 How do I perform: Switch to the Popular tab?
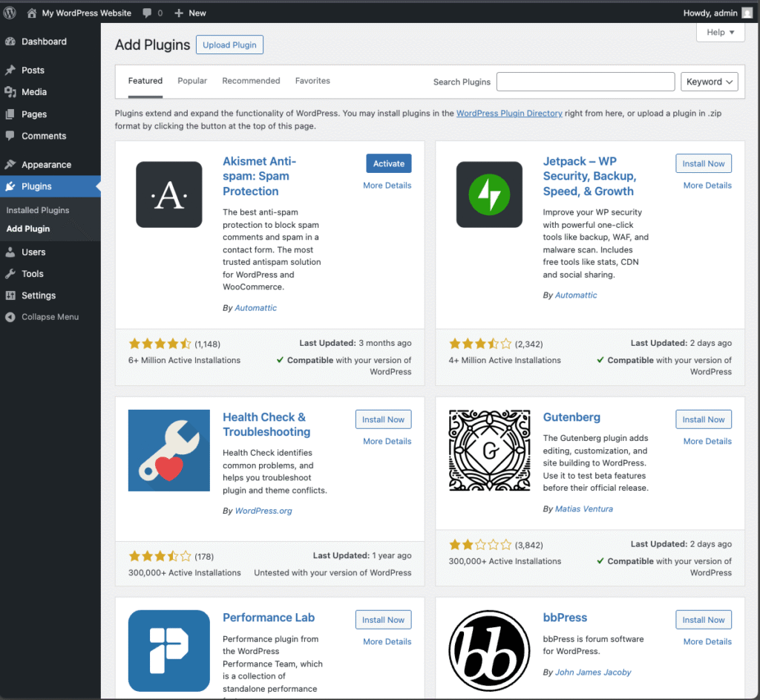[192, 81]
